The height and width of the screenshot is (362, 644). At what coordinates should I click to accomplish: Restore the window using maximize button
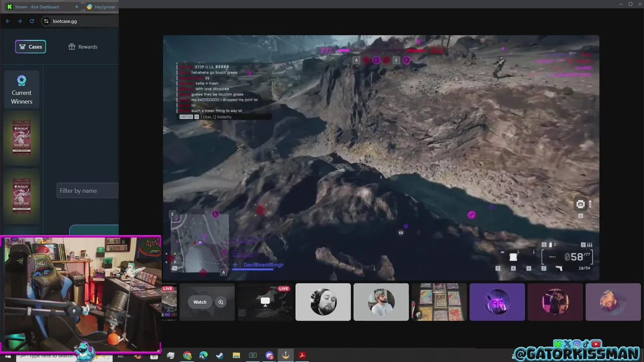(630, 4)
